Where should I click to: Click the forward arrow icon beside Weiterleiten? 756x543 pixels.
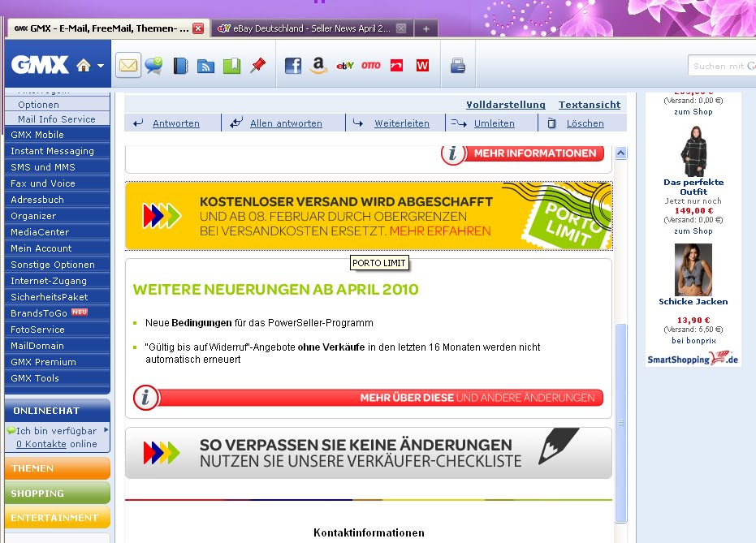pyautogui.click(x=358, y=123)
